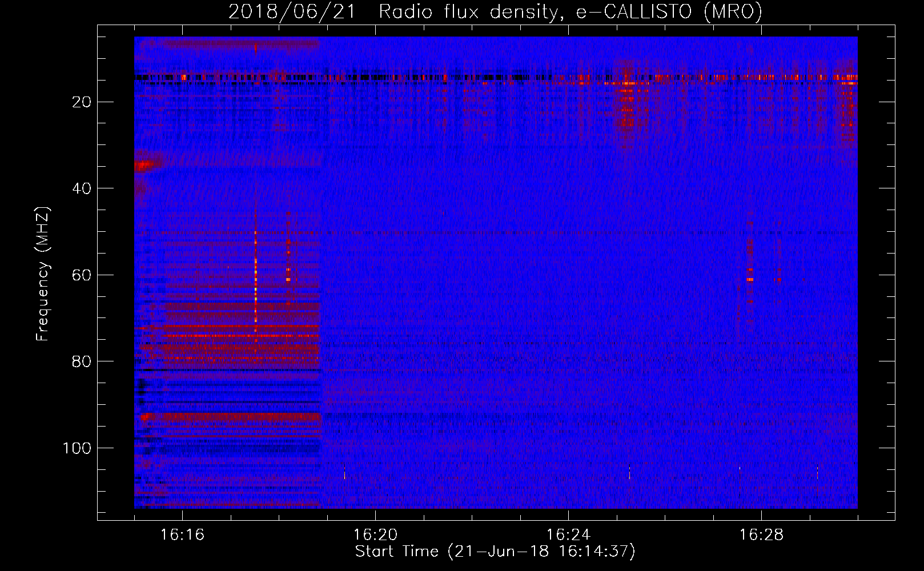This screenshot has height=571, width=924.
Task: Click the '40' frequency tick label
Action: 82,188
